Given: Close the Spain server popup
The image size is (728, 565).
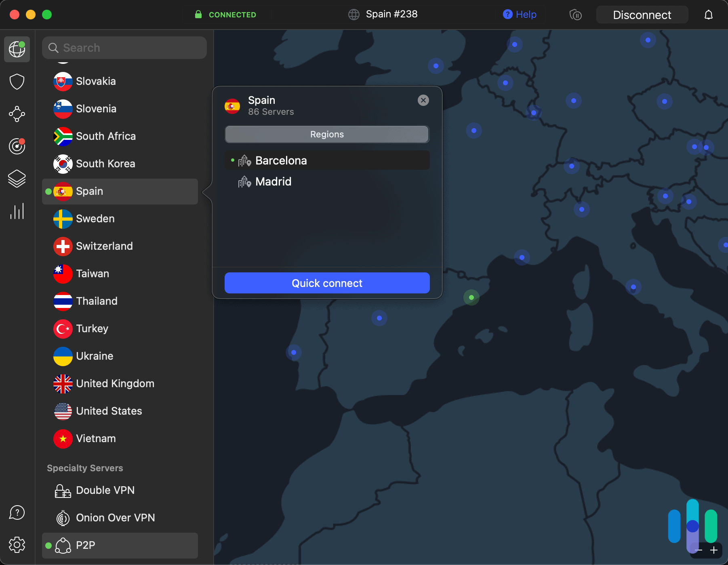Looking at the screenshot, I should click(423, 100).
